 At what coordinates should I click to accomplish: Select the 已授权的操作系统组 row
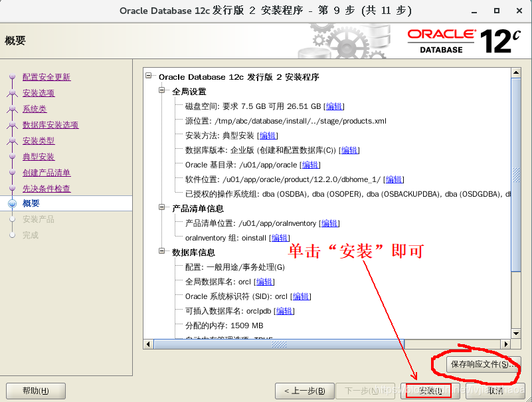[348, 194]
